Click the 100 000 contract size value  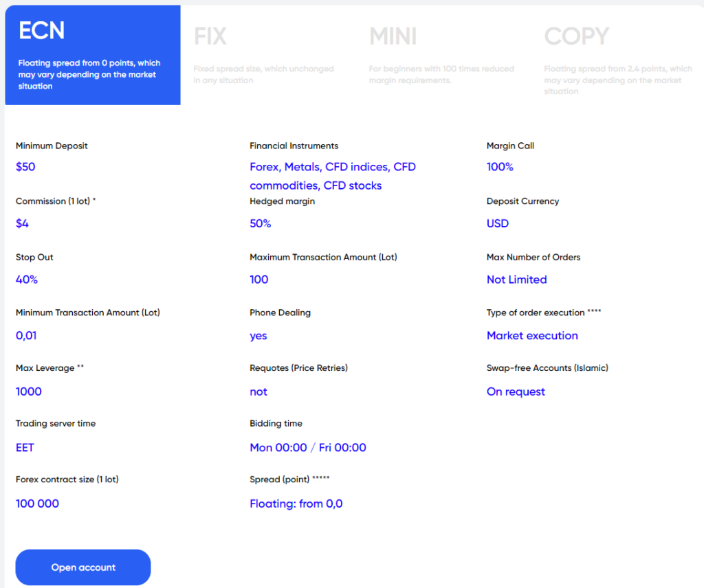pyautogui.click(x=37, y=504)
